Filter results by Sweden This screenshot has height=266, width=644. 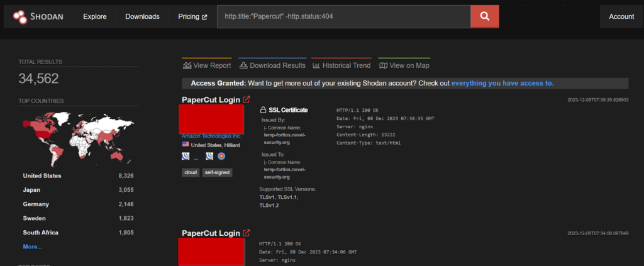coord(34,218)
